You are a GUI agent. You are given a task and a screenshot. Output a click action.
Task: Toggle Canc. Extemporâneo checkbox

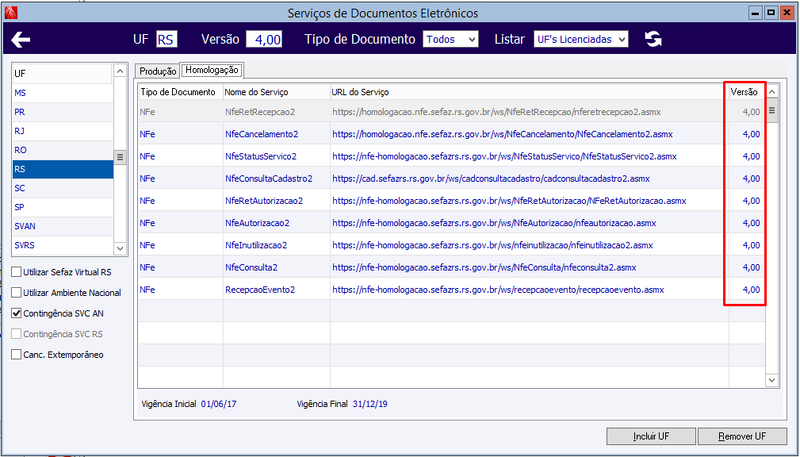(x=16, y=354)
